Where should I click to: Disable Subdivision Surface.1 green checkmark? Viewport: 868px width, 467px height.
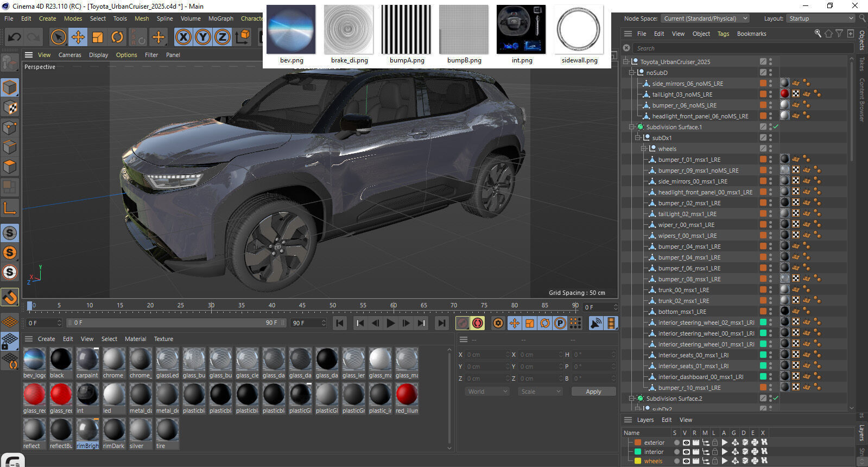pos(776,127)
